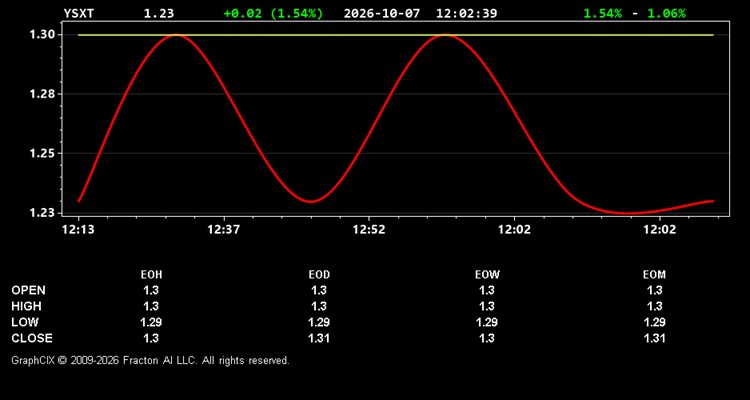The height and width of the screenshot is (400, 750).
Task: Select the EOH column header
Action: point(151,275)
